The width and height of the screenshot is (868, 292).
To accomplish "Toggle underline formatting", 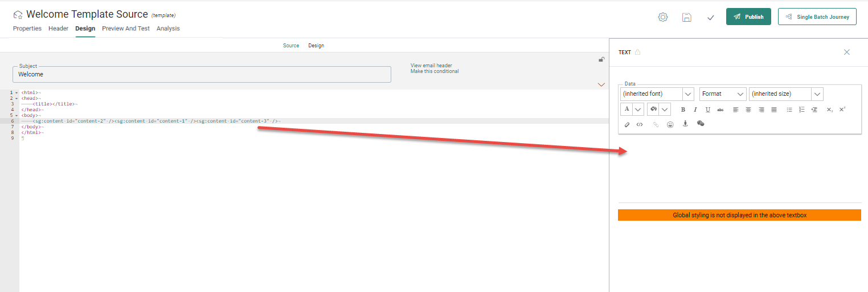I will click(707, 109).
